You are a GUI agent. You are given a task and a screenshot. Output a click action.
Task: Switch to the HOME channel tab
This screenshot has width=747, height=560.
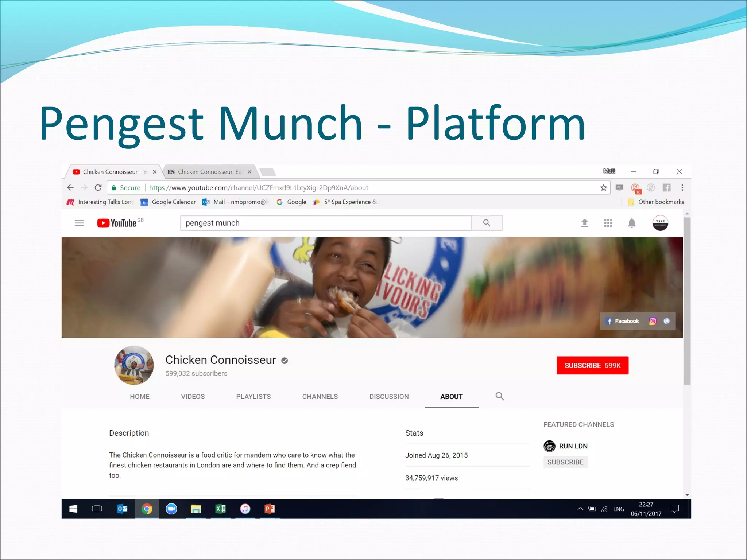point(140,397)
